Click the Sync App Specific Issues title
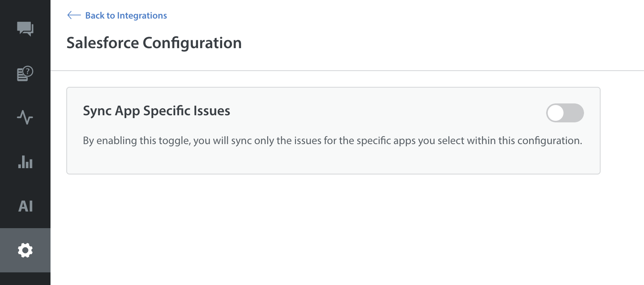This screenshot has width=644, height=285. (156, 111)
